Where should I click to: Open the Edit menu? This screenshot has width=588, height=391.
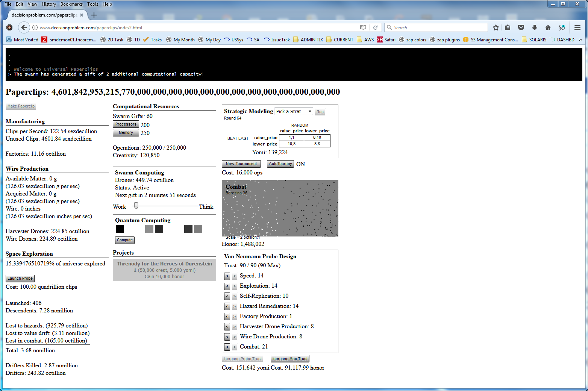20,4
